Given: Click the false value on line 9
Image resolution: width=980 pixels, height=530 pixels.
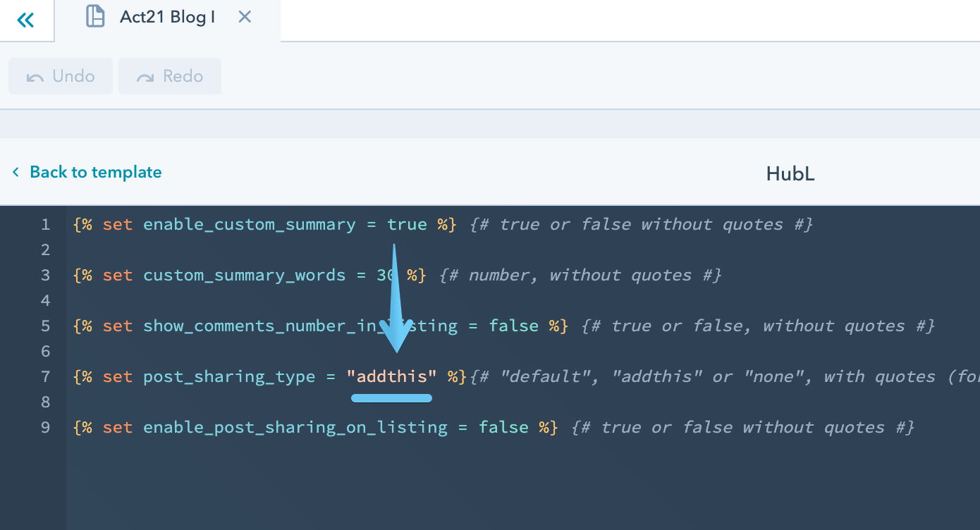Looking at the screenshot, I should 503,427.
